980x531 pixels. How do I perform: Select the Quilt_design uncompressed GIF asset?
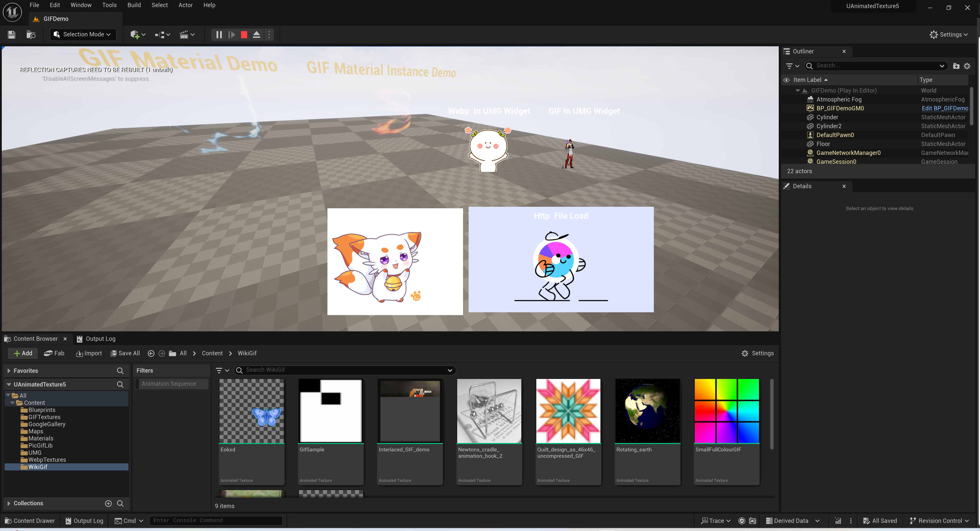pos(568,431)
